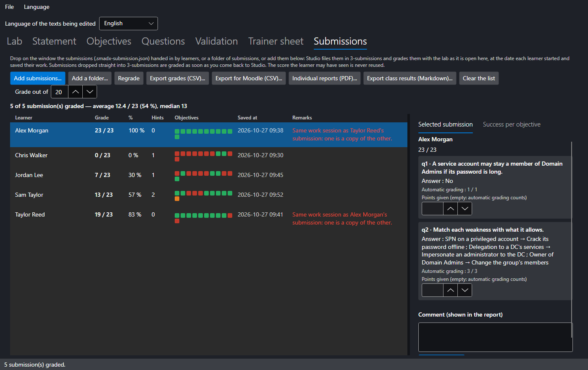Click the Add submissions button
The image size is (588, 370).
[x=38, y=78]
